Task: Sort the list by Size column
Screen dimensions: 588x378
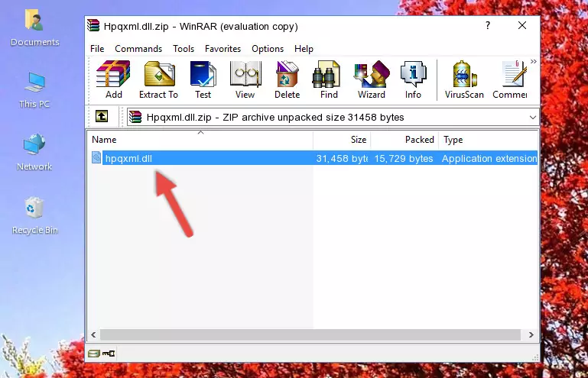Action: point(342,140)
